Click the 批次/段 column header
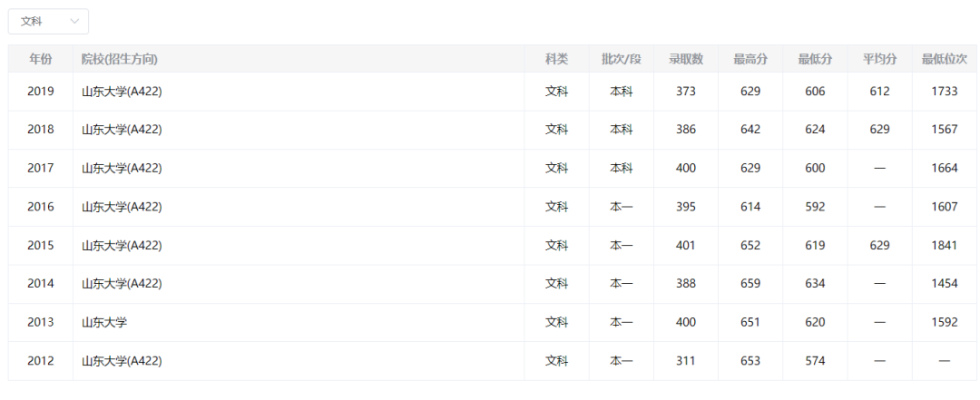 click(621, 59)
